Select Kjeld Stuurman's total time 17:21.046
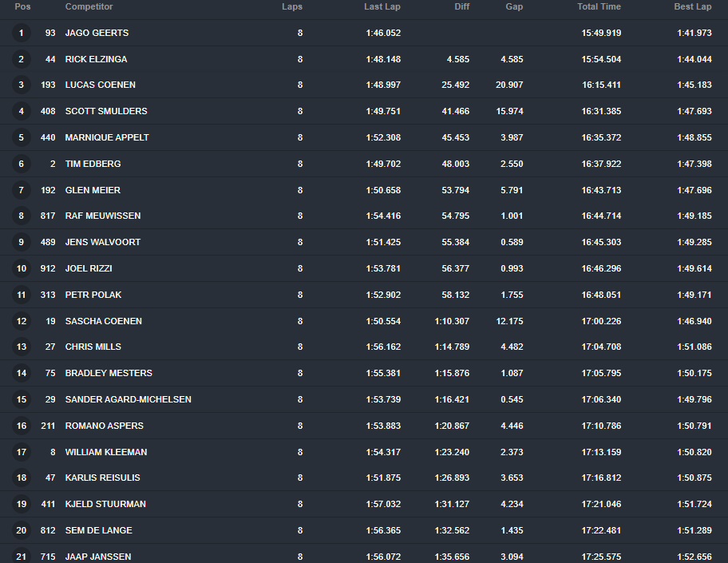 [x=601, y=504]
